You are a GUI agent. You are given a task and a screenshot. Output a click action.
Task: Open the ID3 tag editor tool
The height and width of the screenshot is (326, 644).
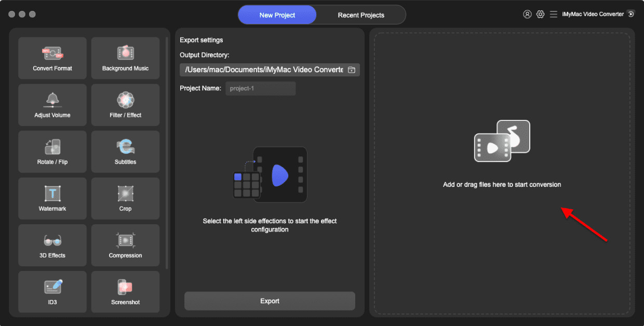[52, 292]
